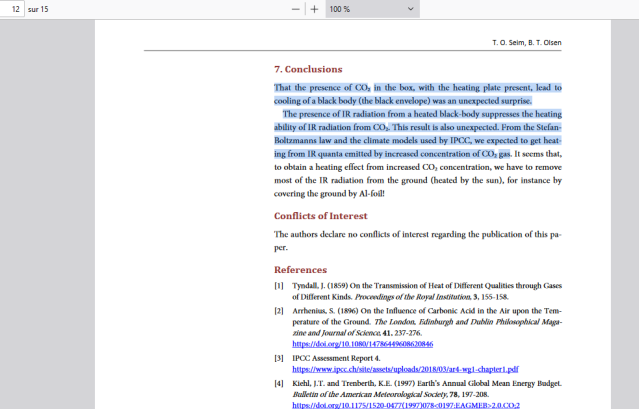
Task: Open the doi.org/10.1080 Arrhenius link
Action: 362,343
